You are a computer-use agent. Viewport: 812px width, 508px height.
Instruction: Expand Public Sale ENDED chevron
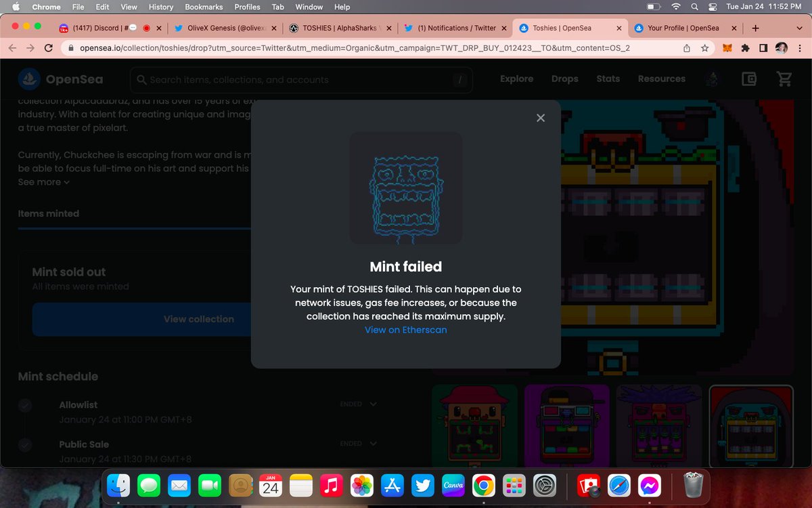[x=373, y=444]
